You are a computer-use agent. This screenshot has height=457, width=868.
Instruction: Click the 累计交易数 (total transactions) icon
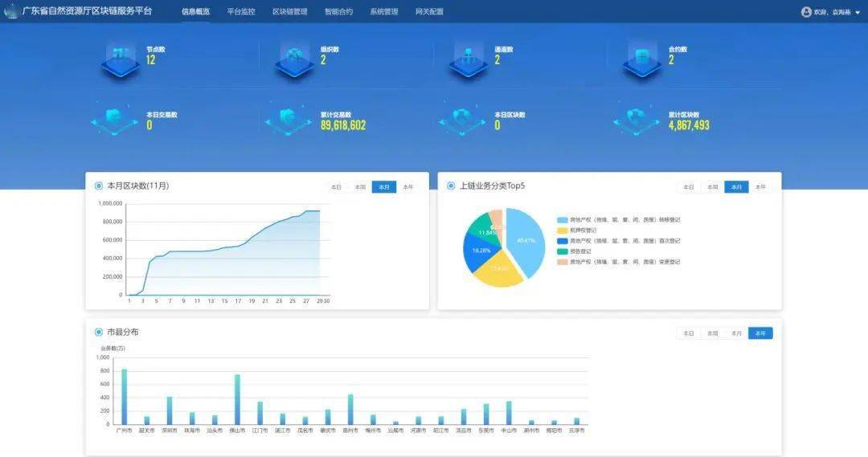289,120
